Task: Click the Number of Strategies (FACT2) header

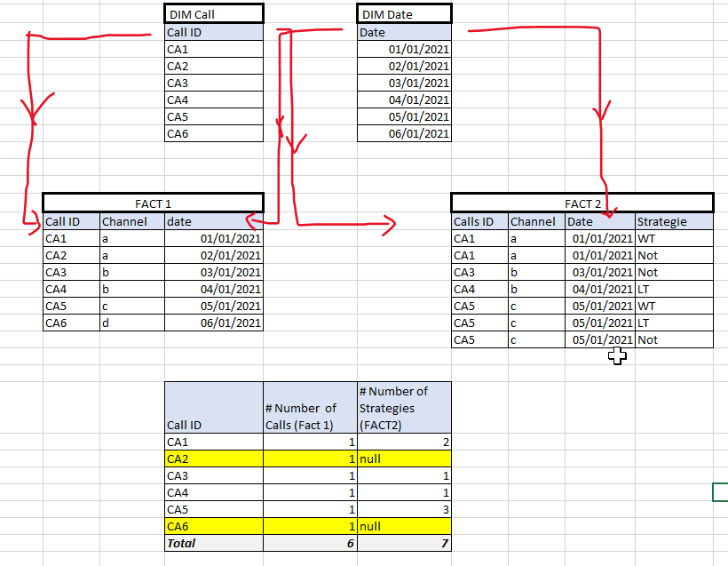Action: (404, 408)
